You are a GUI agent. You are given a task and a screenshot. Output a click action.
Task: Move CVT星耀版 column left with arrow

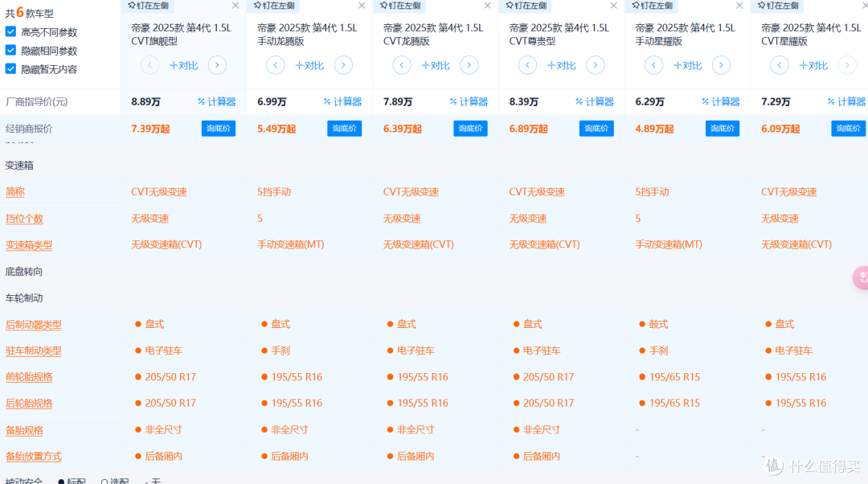780,65
